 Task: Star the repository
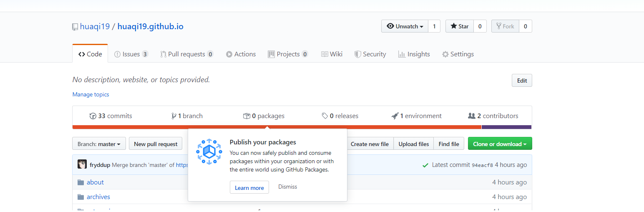pyautogui.click(x=459, y=26)
